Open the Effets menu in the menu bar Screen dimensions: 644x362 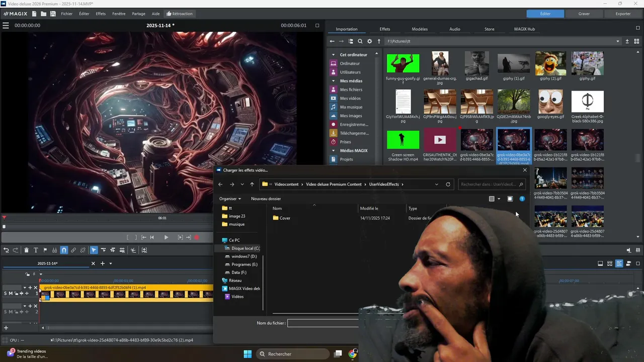[101, 14]
